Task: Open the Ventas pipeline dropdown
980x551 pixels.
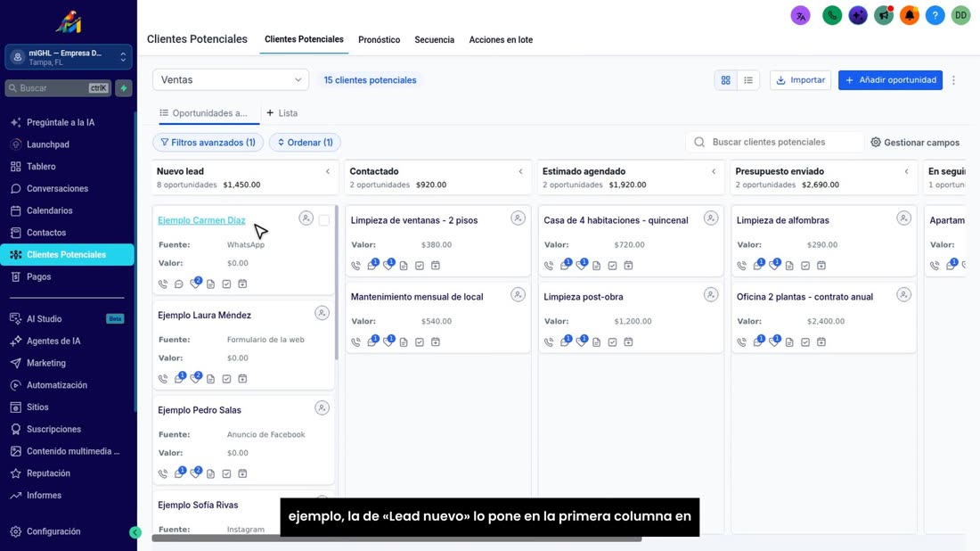Action: coord(231,80)
